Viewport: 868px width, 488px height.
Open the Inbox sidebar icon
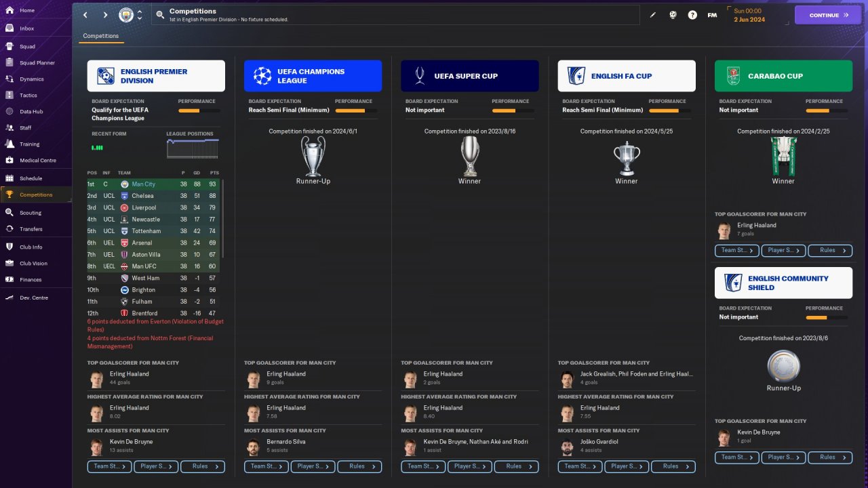click(x=9, y=28)
